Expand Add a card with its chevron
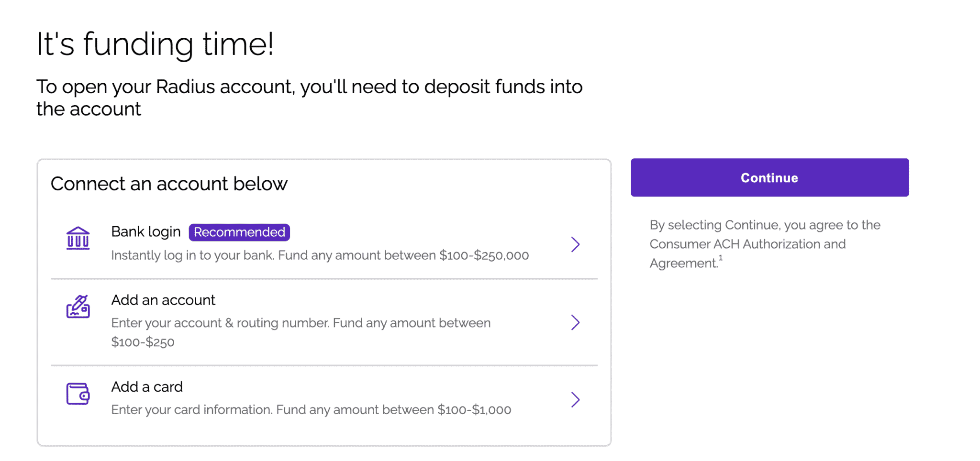This screenshot has width=980, height=461. tap(576, 400)
